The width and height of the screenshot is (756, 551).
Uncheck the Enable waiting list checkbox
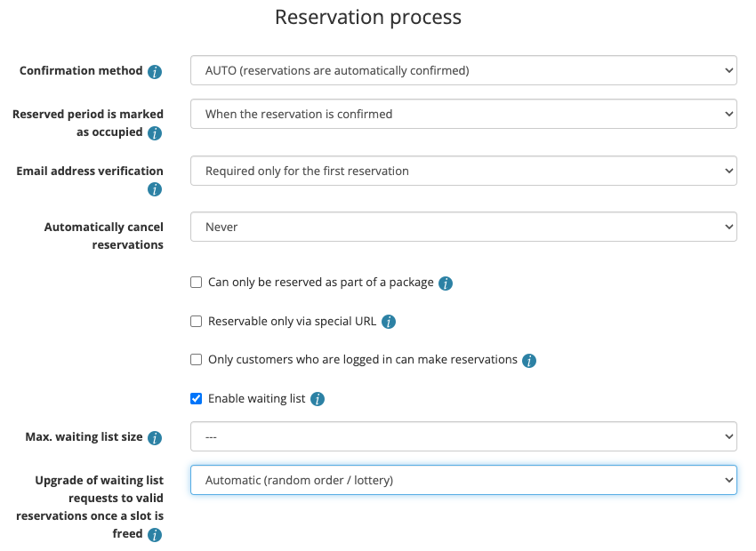point(197,399)
